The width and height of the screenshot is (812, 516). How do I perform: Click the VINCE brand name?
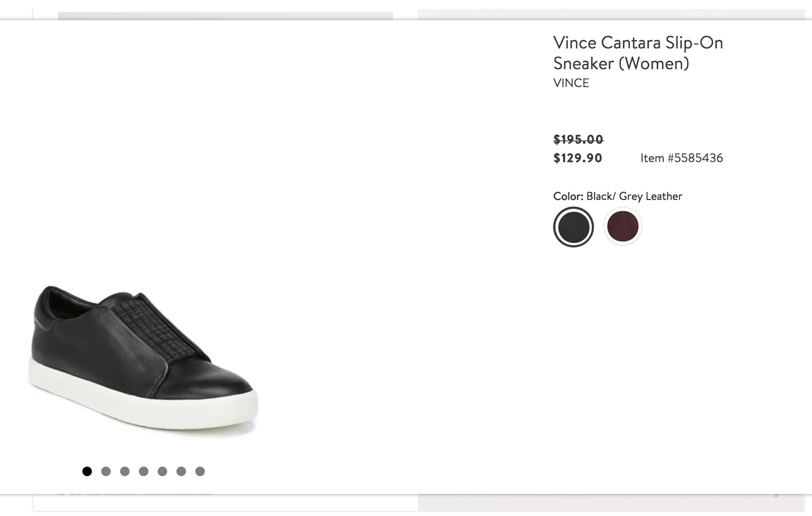[571, 83]
